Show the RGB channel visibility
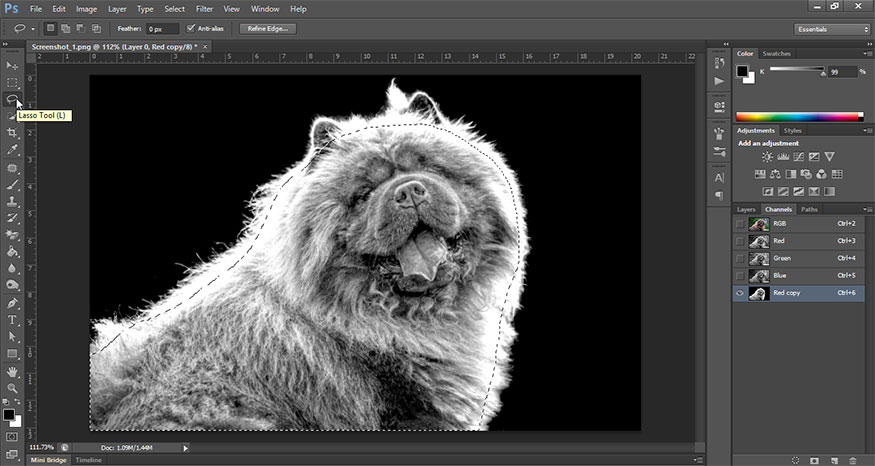Image resolution: width=875 pixels, height=466 pixels. coord(740,224)
